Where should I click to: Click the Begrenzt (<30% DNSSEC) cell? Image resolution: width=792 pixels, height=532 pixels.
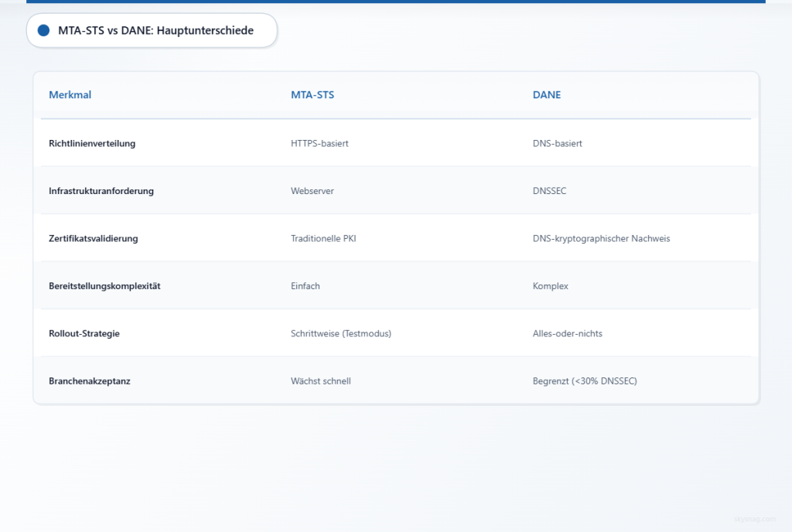(584, 380)
